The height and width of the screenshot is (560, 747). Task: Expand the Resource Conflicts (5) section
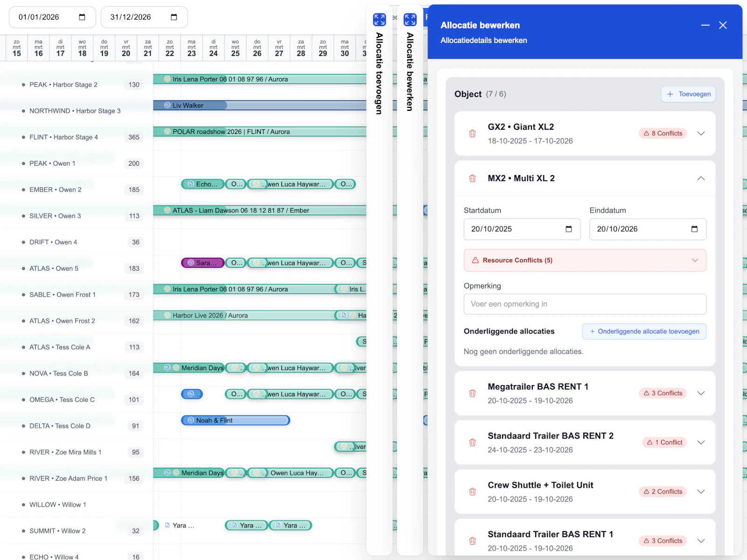pos(695,260)
